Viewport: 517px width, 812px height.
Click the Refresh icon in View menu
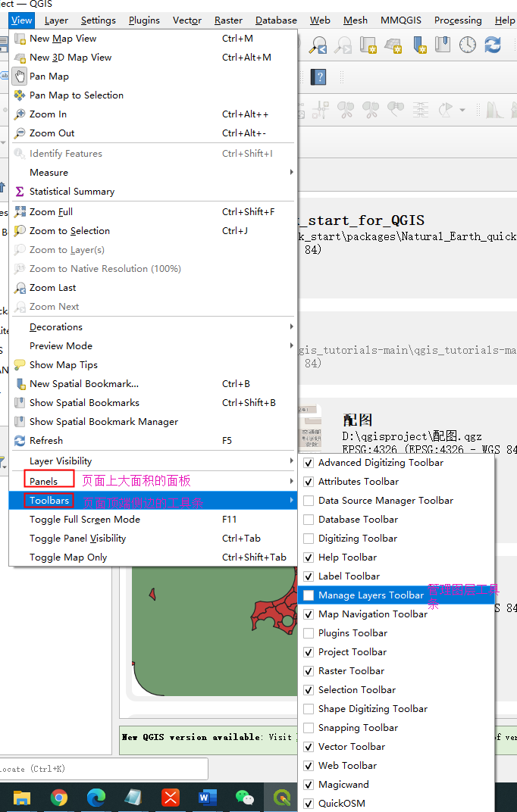pos(20,441)
